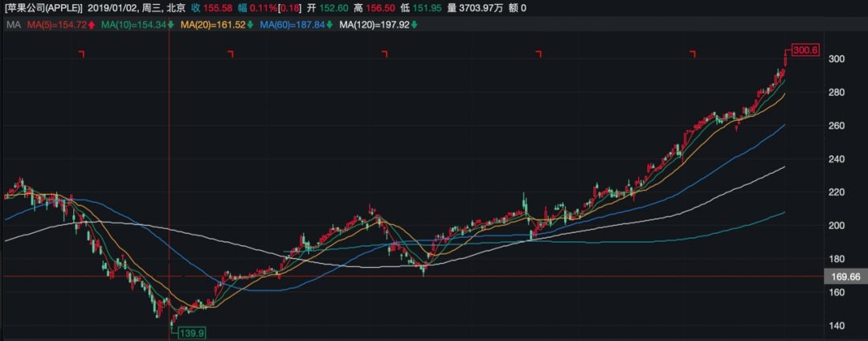
Task: Select the blue MA(60)=187.84 legend text
Action: click(293, 25)
